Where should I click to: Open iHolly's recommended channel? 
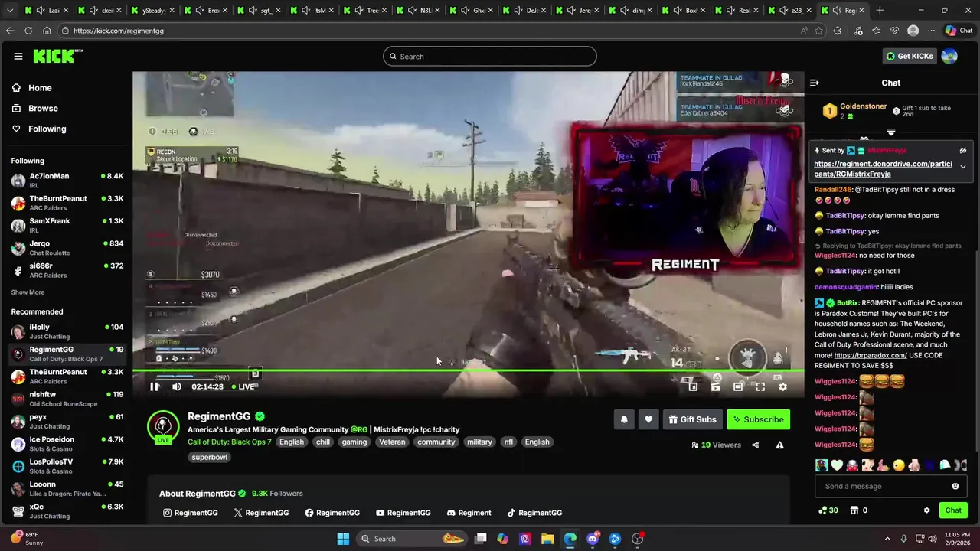click(x=67, y=331)
